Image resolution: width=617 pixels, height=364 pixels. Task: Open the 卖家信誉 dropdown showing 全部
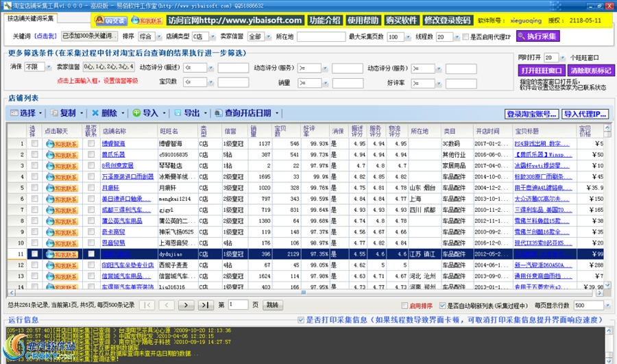click(x=268, y=36)
